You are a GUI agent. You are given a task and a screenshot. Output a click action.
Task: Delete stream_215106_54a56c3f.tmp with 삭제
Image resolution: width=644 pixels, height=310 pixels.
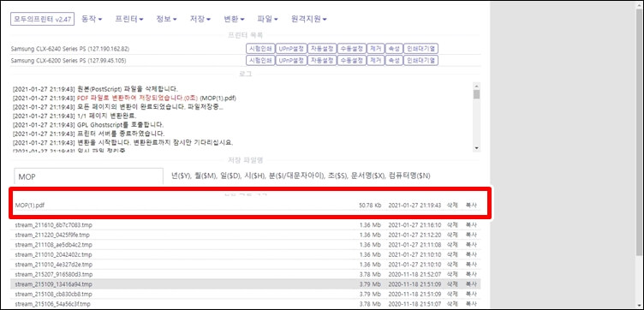click(452, 304)
